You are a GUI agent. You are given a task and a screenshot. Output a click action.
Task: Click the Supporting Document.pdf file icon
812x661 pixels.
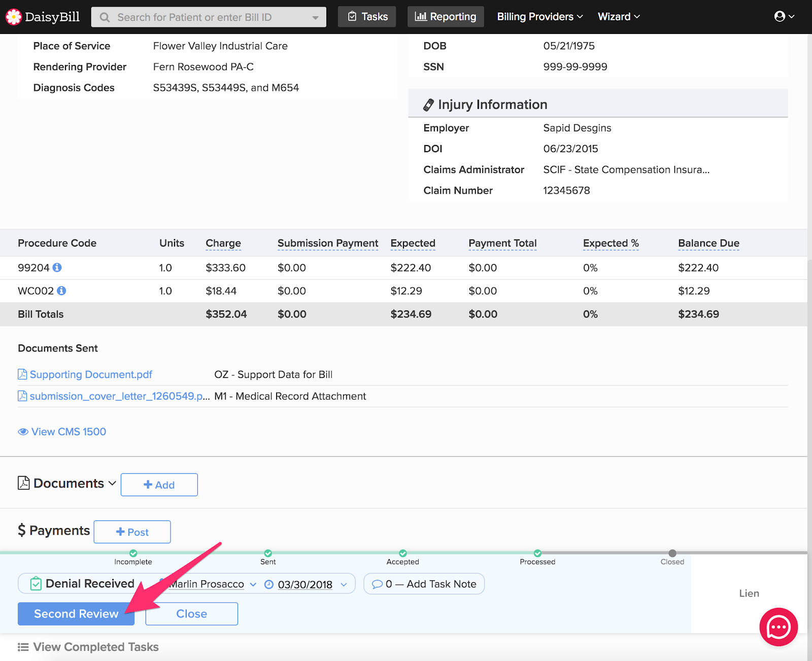22,374
